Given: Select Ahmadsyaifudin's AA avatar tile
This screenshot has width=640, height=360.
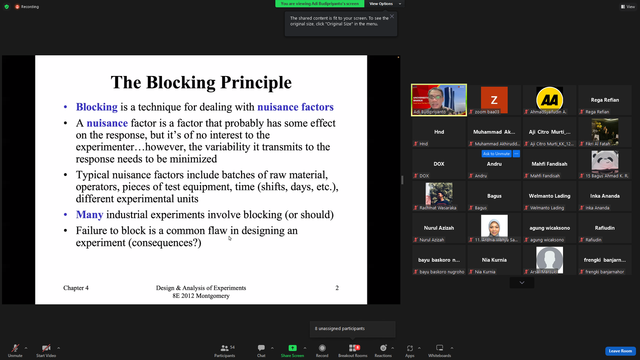Looking at the screenshot, I should [549, 100].
